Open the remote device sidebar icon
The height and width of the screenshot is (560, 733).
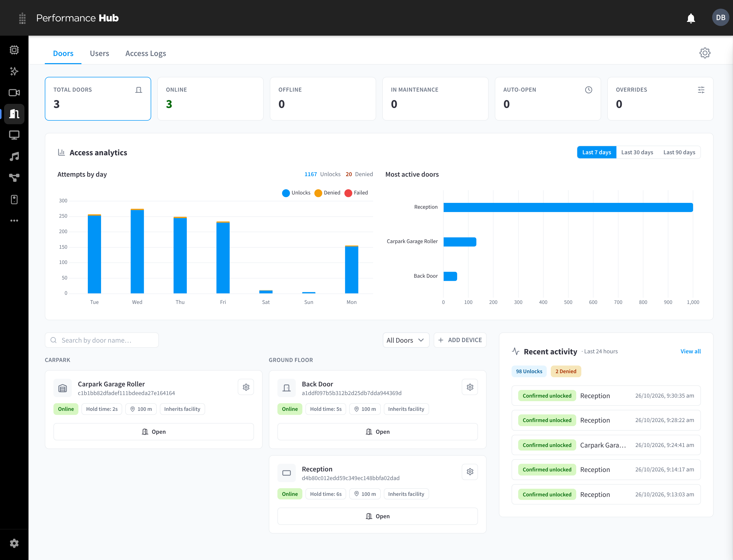tap(14, 199)
